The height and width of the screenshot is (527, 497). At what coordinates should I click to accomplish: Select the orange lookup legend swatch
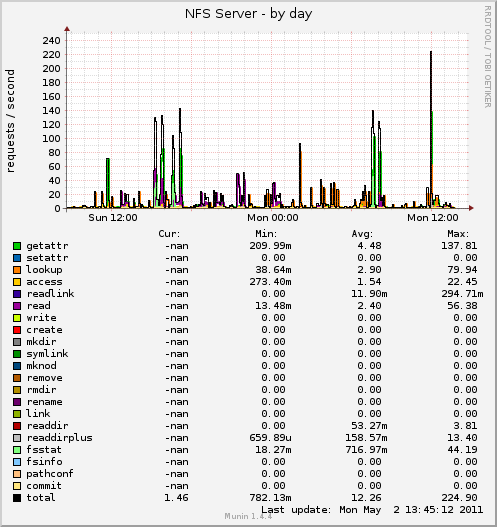(17, 270)
